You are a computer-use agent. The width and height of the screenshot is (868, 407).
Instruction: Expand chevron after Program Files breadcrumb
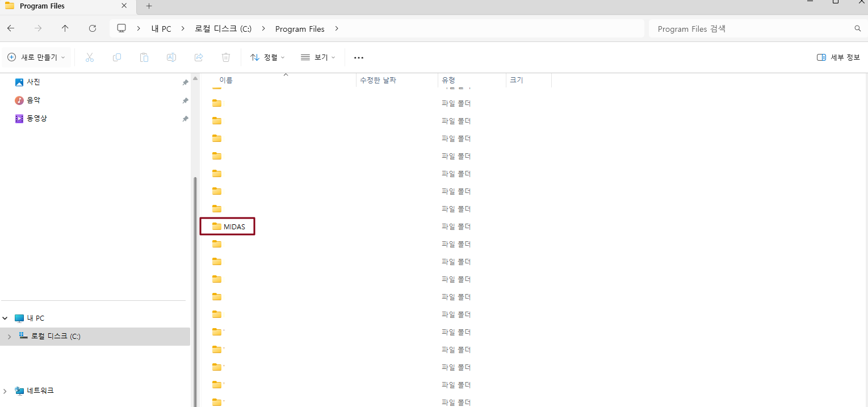[337, 28]
